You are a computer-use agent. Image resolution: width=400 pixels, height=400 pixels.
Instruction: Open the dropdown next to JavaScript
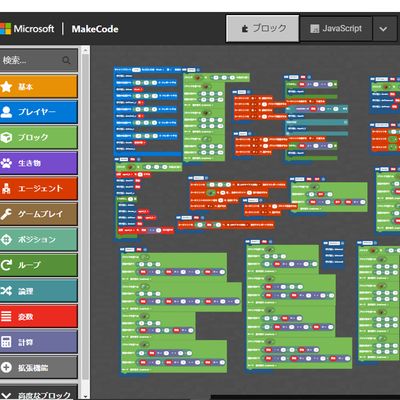pos(383,29)
